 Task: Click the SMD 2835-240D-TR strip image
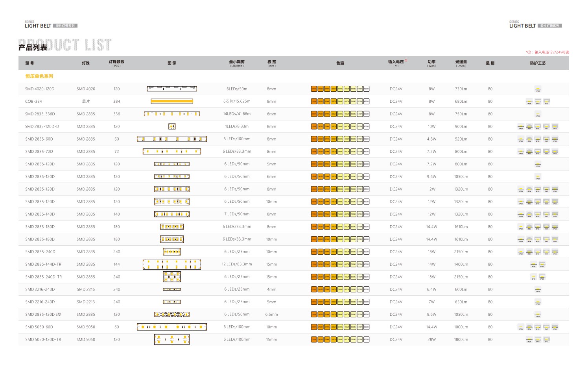[172, 277]
